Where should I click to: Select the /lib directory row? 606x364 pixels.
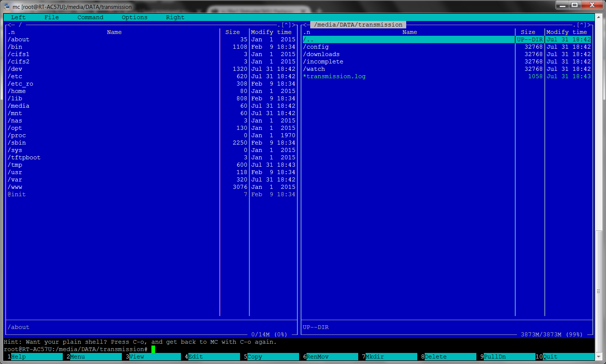(151, 98)
